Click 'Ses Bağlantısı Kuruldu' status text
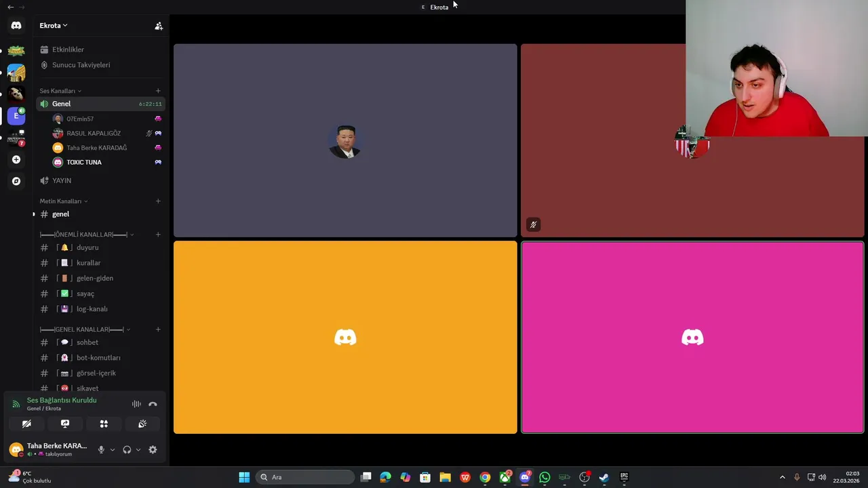This screenshot has height=488, width=868. point(62,401)
